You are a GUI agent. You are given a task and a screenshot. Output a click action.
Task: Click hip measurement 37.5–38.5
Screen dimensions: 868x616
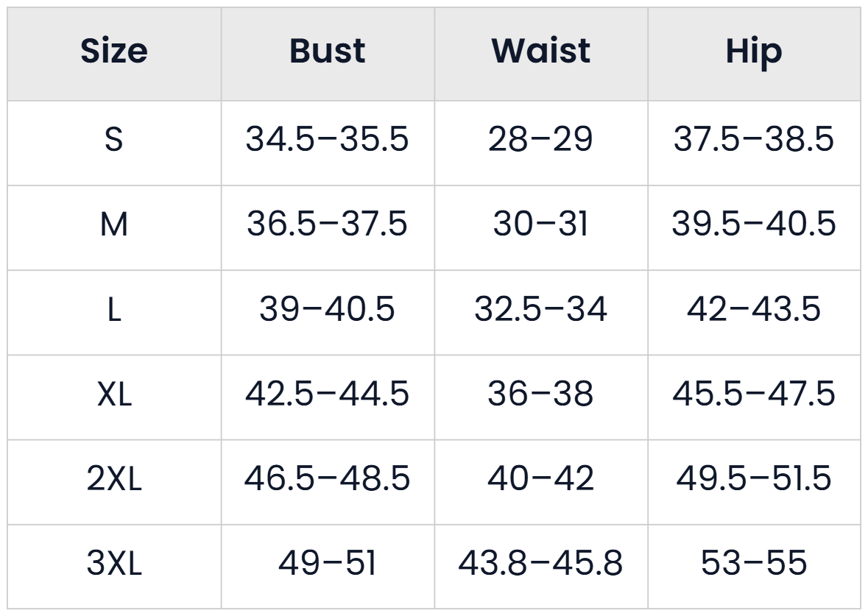(754, 139)
